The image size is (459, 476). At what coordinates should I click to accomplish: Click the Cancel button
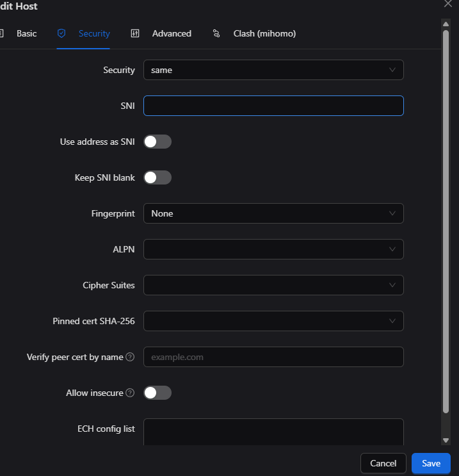coord(383,463)
